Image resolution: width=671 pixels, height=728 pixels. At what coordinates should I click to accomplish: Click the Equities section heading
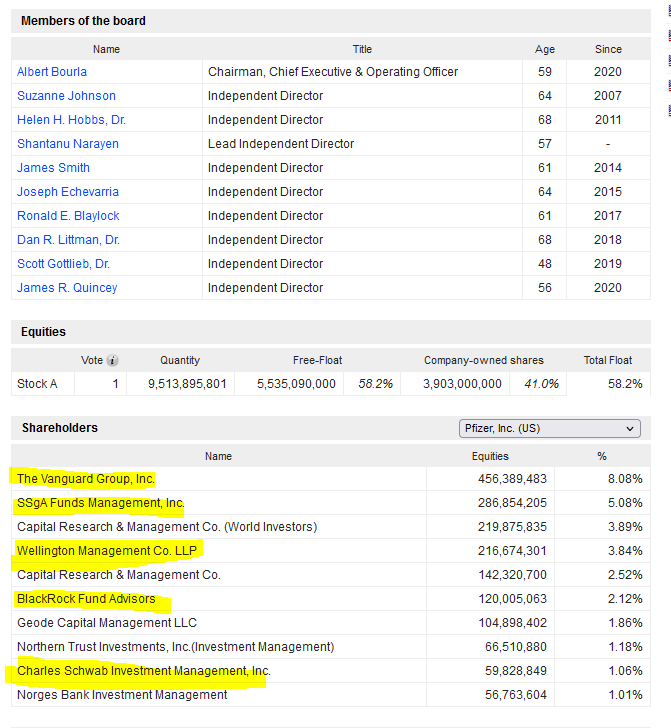(x=43, y=332)
